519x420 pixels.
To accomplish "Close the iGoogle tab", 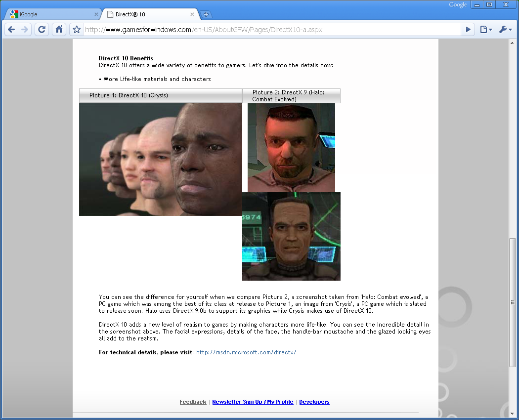I will [x=96, y=14].
